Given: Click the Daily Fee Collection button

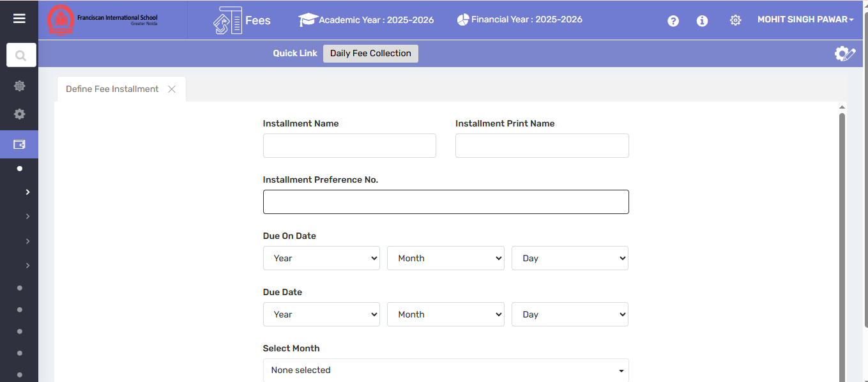Looking at the screenshot, I should (370, 54).
